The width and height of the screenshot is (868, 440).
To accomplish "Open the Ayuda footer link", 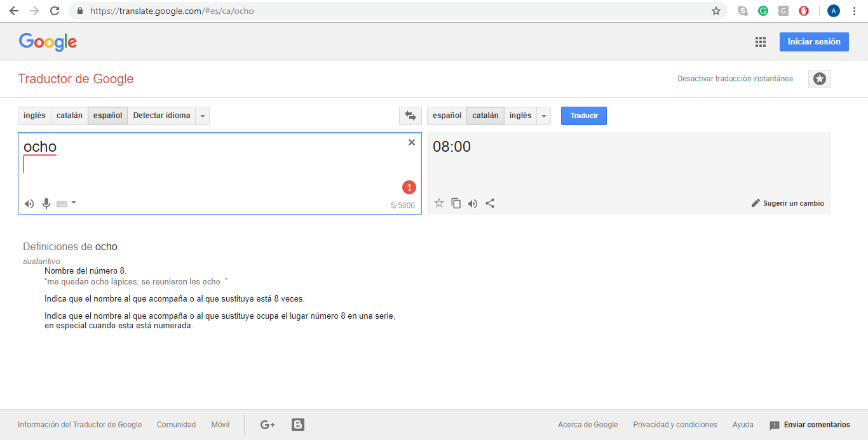I will pos(743,425).
